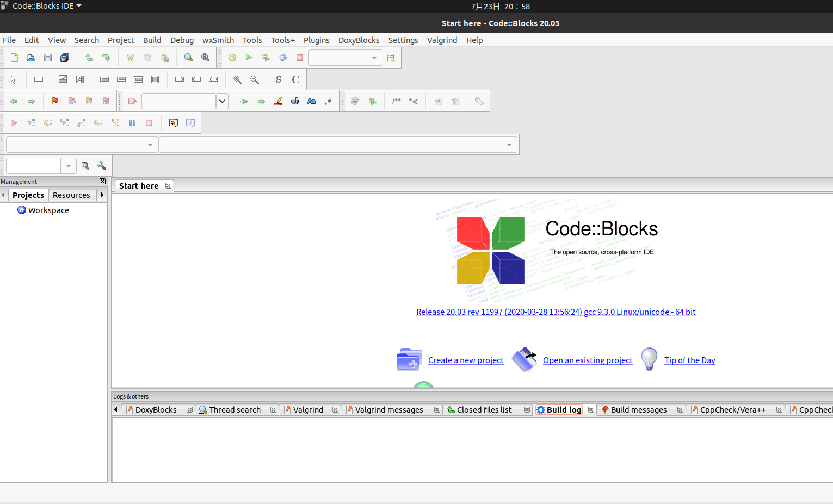Click the C toolbar icon
833x504 pixels.
pyautogui.click(x=296, y=79)
